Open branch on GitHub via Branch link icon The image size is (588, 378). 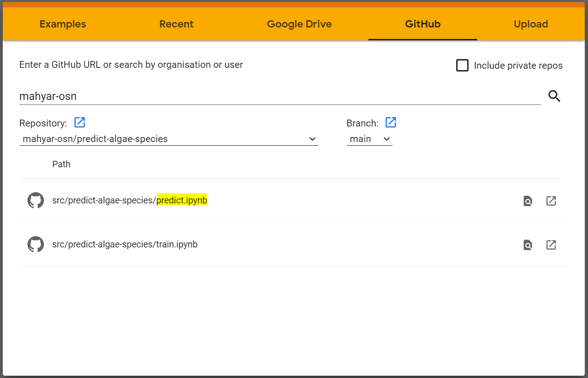point(391,122)
